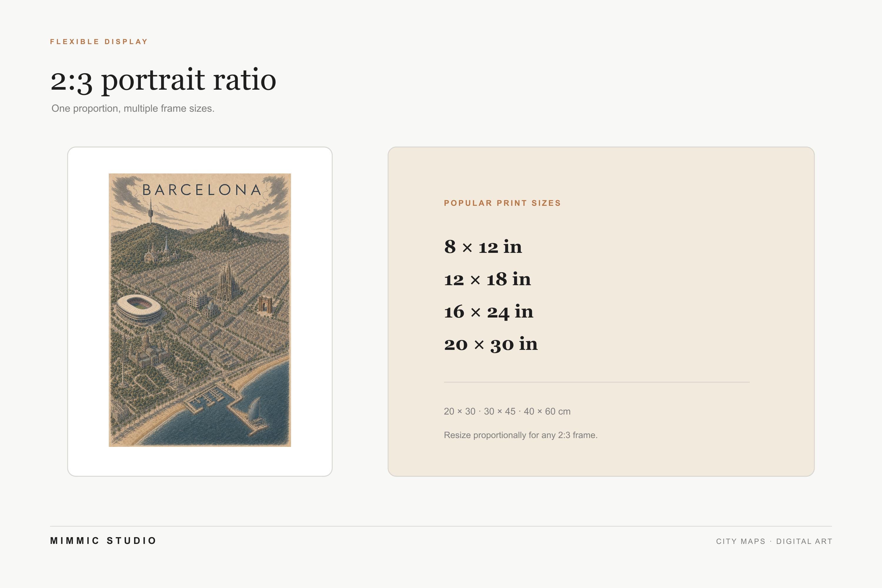The height and width of the screenshot is (588, 882).
Task: Select the "16 × 24 in" size
Action: tap(489, 312)
